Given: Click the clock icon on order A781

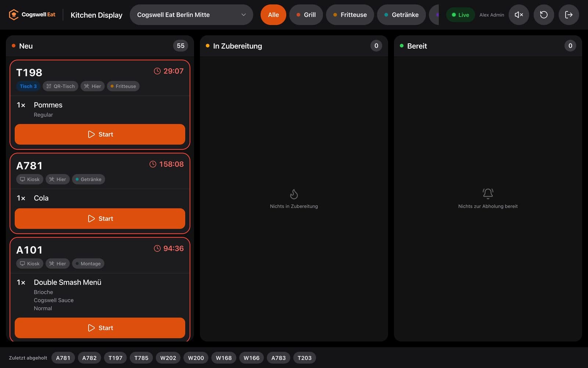Looking at the screenshot, I should [x=153, y=164].
